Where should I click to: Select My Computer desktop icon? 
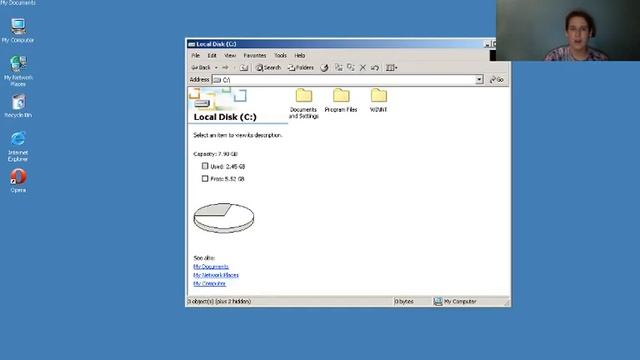18,31
